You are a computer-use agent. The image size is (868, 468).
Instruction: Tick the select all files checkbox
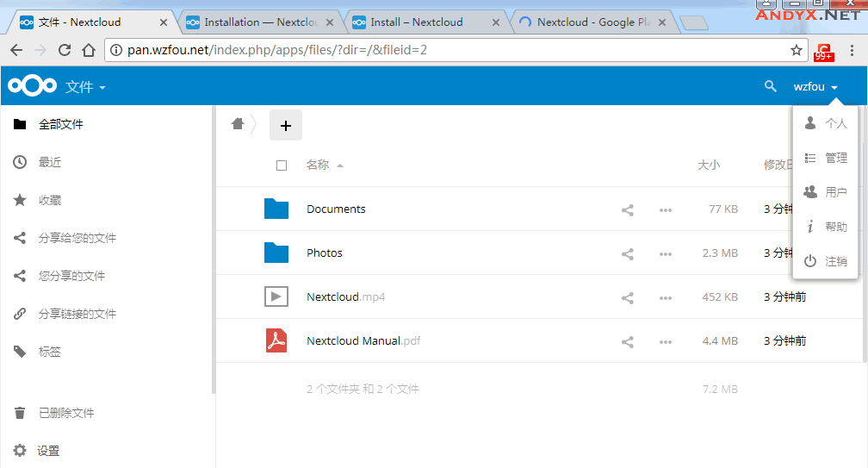[x=282, y=165]
